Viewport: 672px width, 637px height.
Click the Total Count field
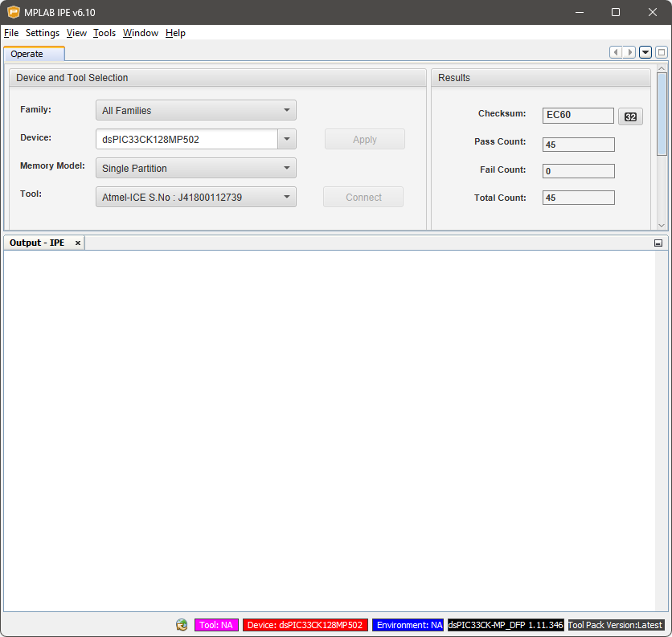pos(579,198)
